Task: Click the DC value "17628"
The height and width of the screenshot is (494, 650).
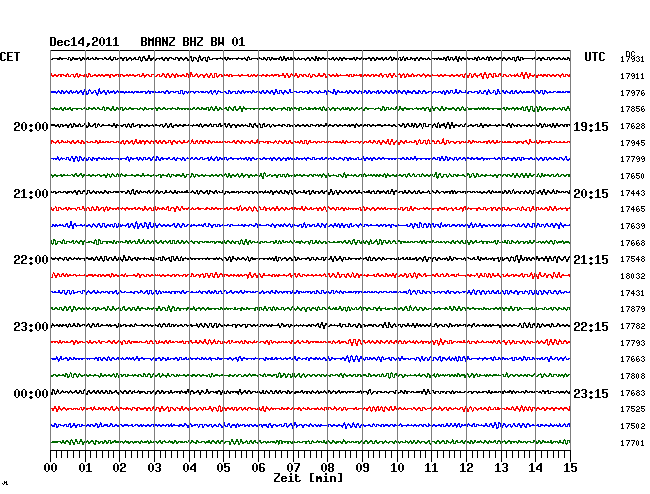Action: click(633, 126)
